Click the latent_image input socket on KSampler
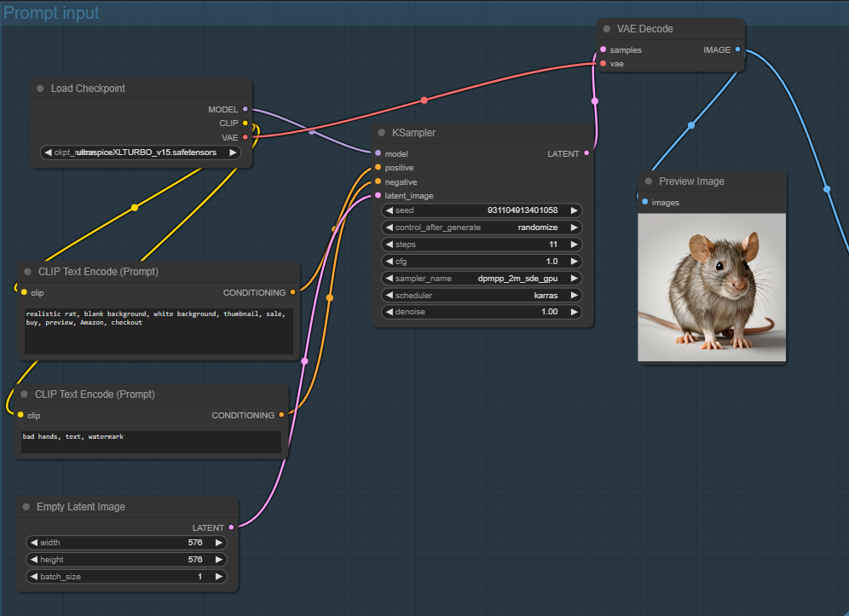Screen dimensions: 849x616 click(x=378, y=195)
